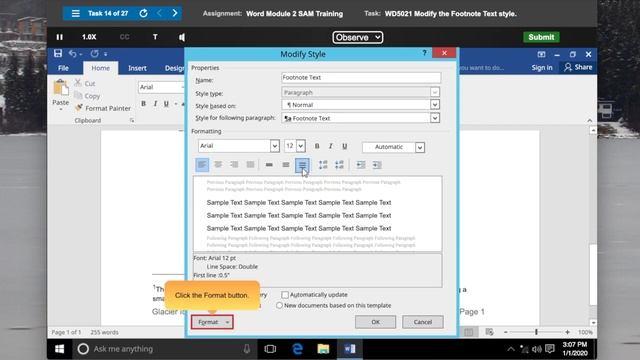This screenshot has height=360, width=640.
Task: Open Microsoft Edge from the taskbar
Action: tap(297, 349)
